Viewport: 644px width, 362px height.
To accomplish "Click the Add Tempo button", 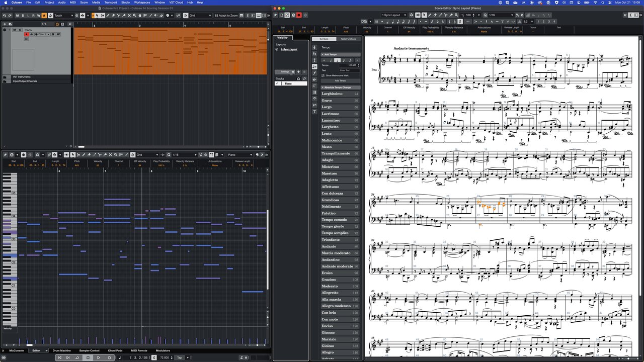I will [x=340, y=80].
